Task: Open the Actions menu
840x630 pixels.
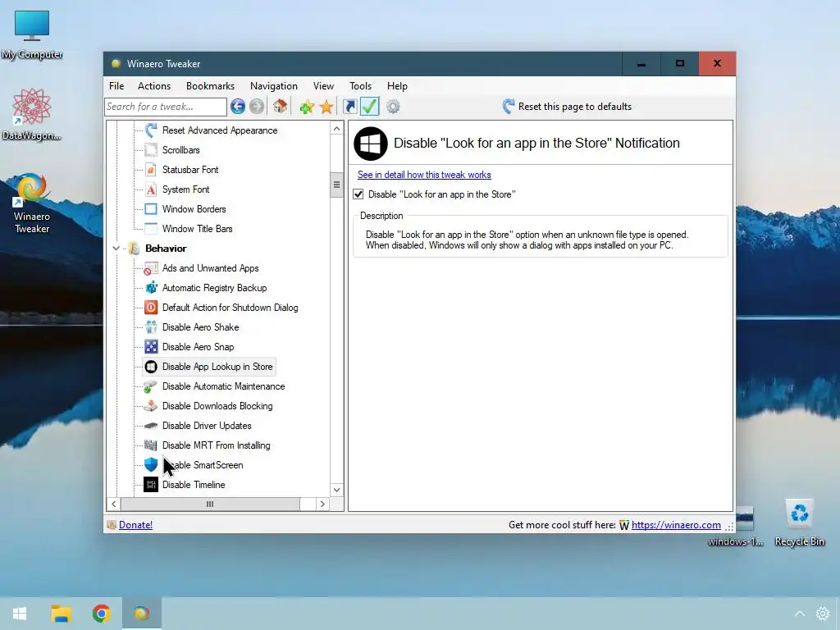Action: 154,85
